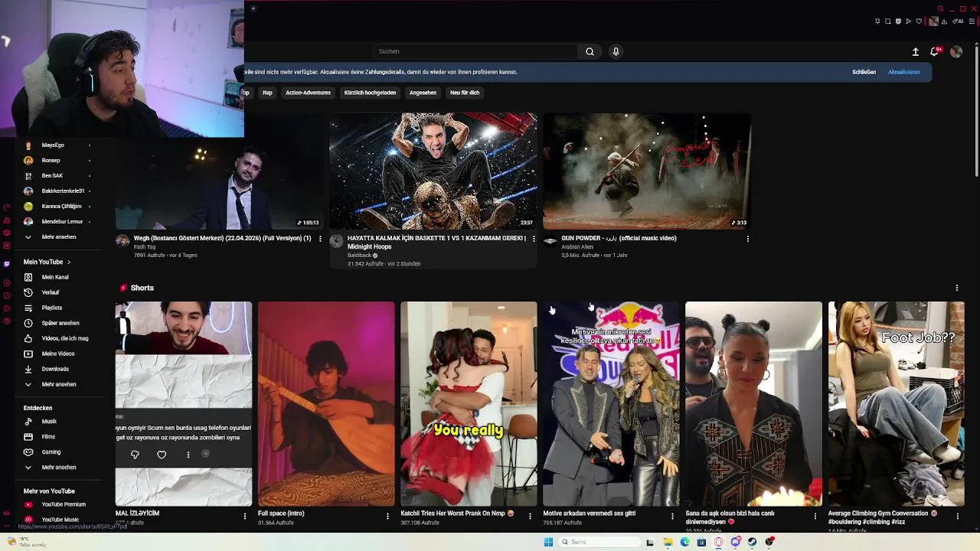Select the Rap filter chip

click(x=267, y=93)
